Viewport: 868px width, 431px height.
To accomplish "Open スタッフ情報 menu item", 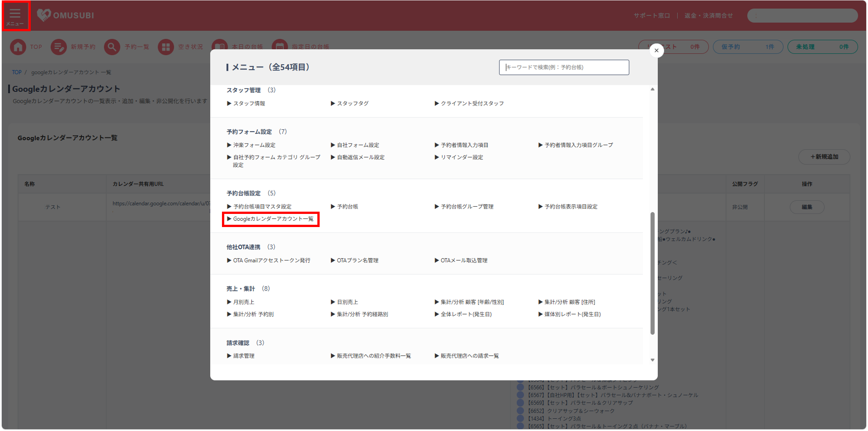I will (x=246, y=104).
